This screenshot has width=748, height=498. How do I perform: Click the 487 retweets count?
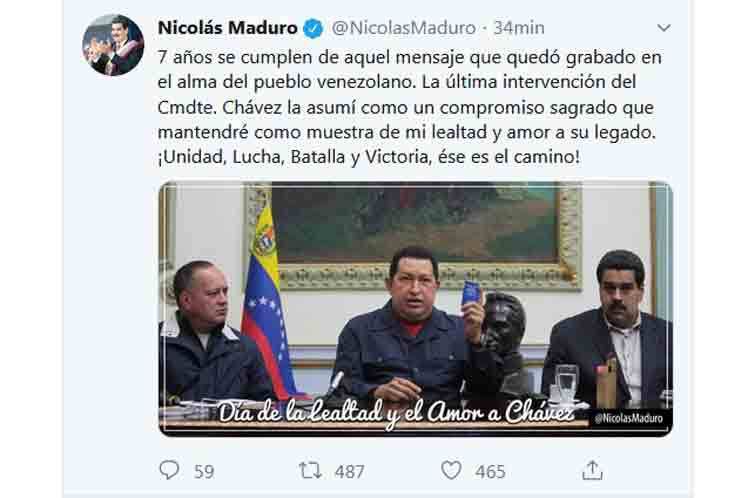click(x=349, y=472)
